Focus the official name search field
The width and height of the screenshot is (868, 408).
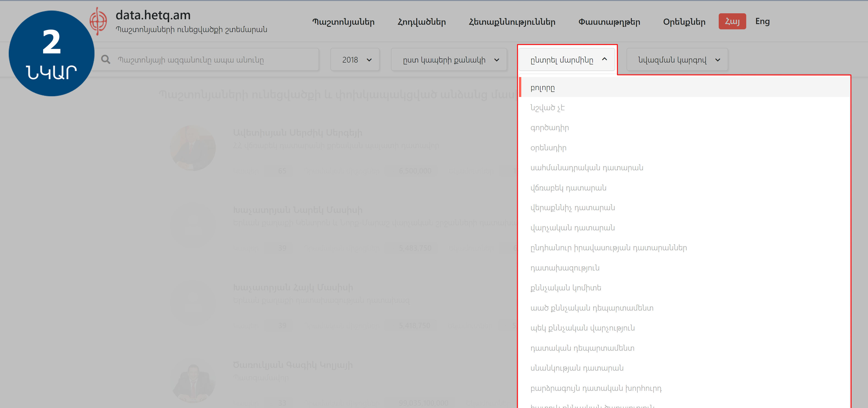point(206,60)
